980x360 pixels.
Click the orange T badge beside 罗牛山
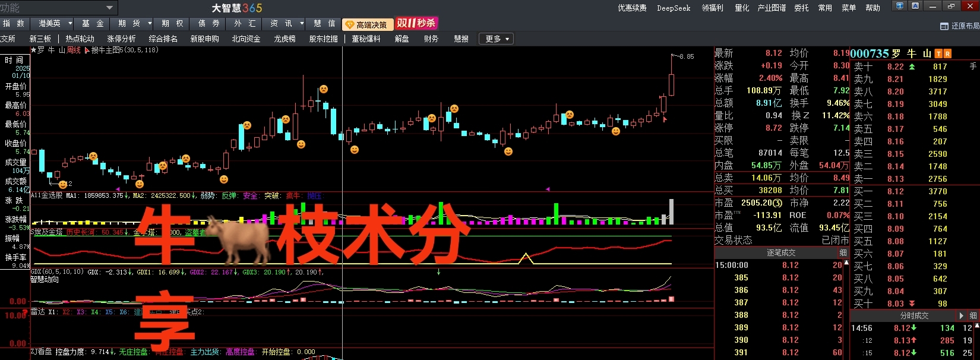[x=938, y=53]
